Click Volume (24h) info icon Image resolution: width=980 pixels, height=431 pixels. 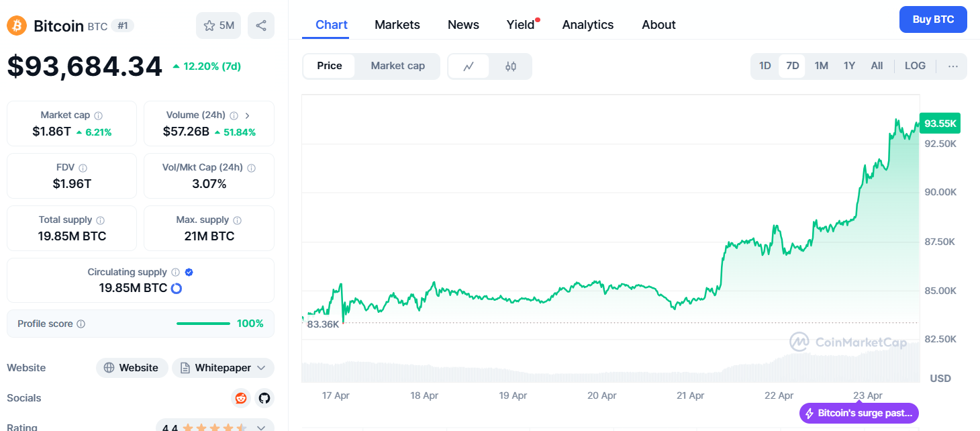(234, 115)
